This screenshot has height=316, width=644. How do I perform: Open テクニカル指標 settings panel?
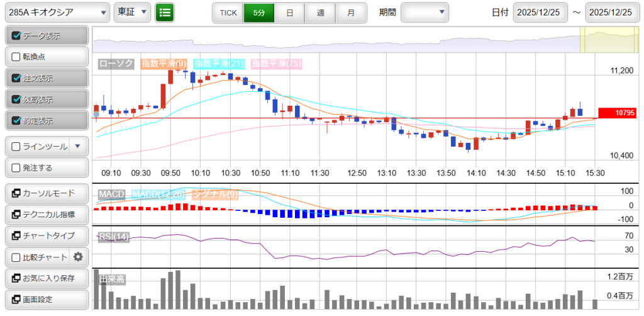coord(45,215)
